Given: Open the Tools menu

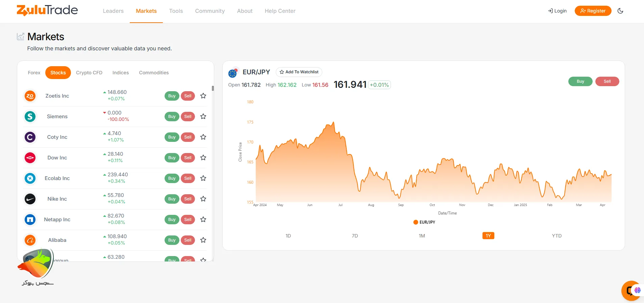Looking at the screenshot, I should click(176, 11).
